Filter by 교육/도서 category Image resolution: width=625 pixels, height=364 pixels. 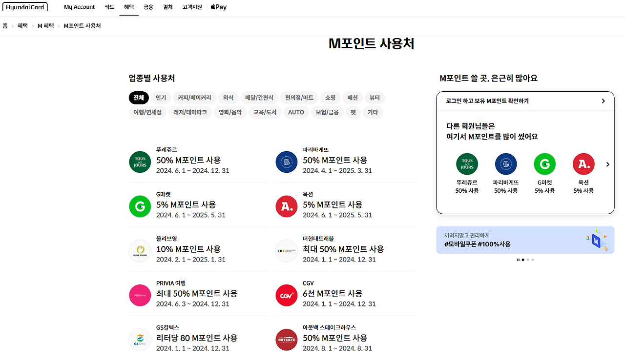click(265, 112)
